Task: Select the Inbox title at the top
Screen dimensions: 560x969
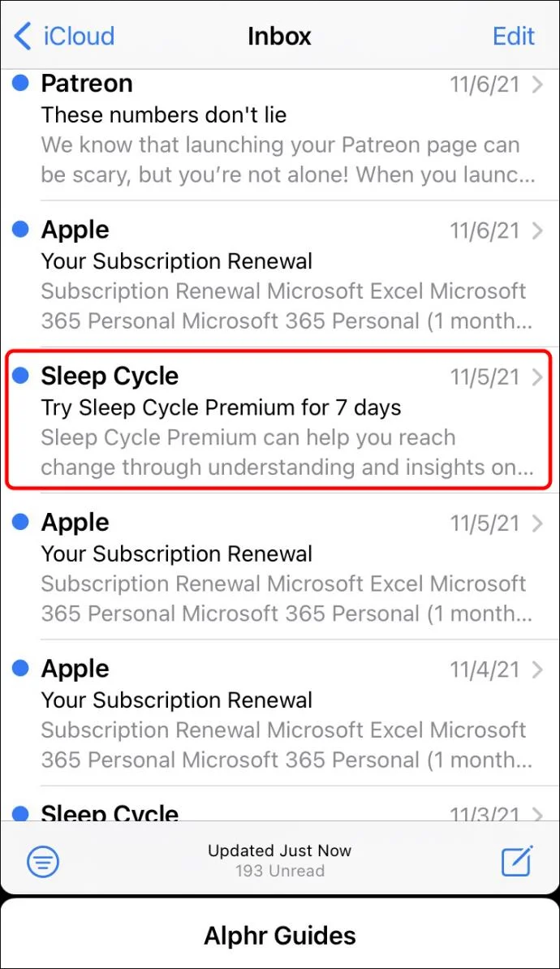Action: [x=280, y=36]
